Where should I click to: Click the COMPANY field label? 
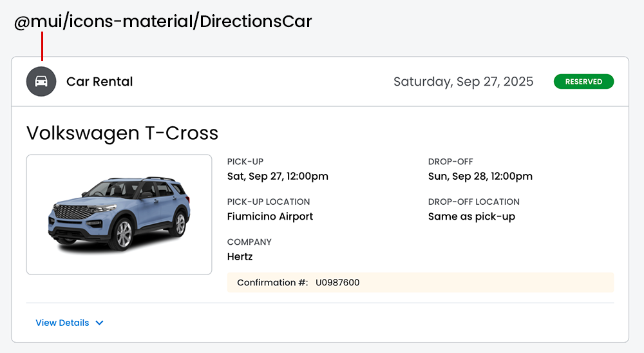coord(249,242)
